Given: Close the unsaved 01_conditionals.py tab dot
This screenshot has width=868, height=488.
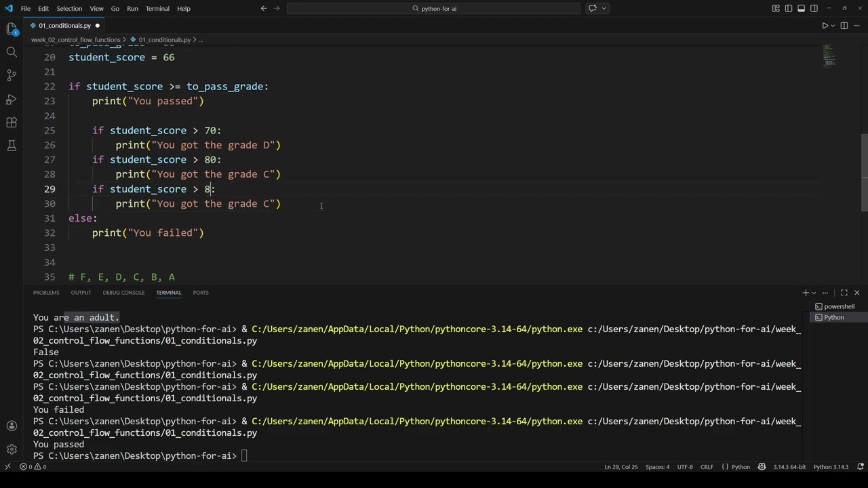Looking at the screenshot, I should pos(97,26).
